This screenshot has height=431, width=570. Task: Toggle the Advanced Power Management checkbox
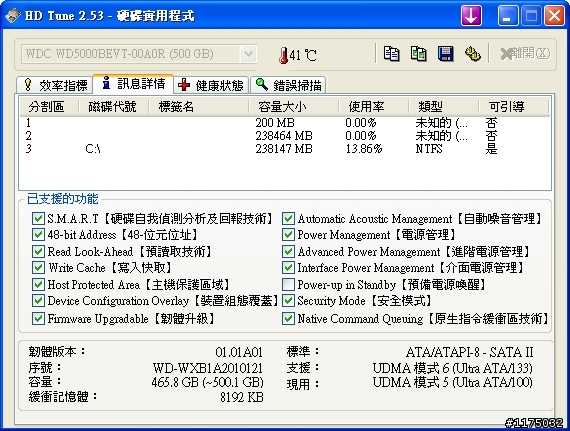coord(288,251)
